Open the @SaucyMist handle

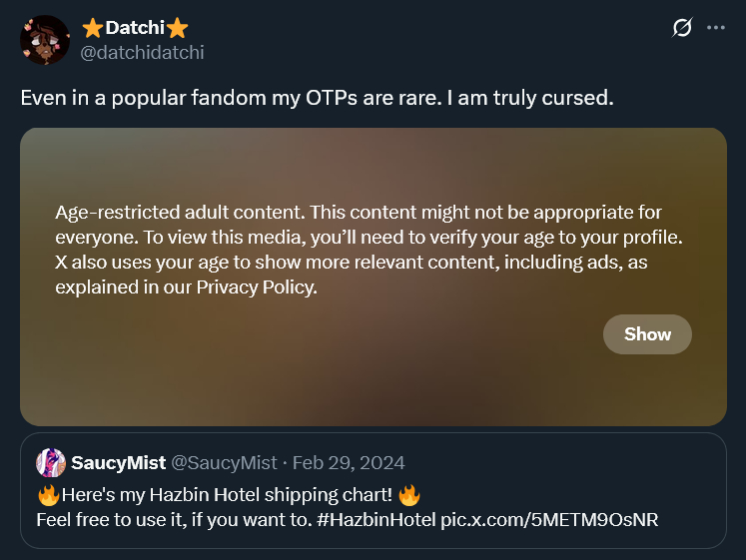pos(225,463)
